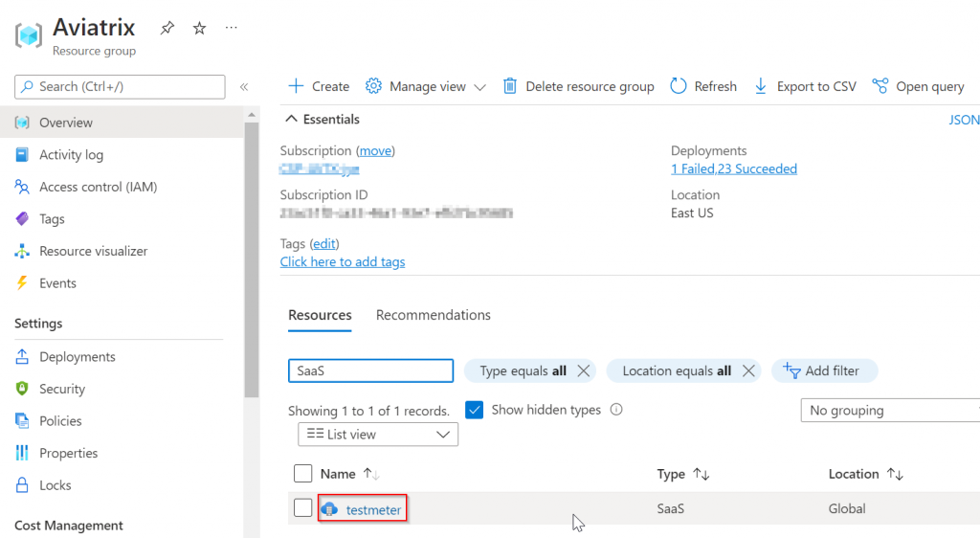This screenshot has width=980, height=538.
Task: Click the Manage view gear icon
Action: tap(373, 86)
